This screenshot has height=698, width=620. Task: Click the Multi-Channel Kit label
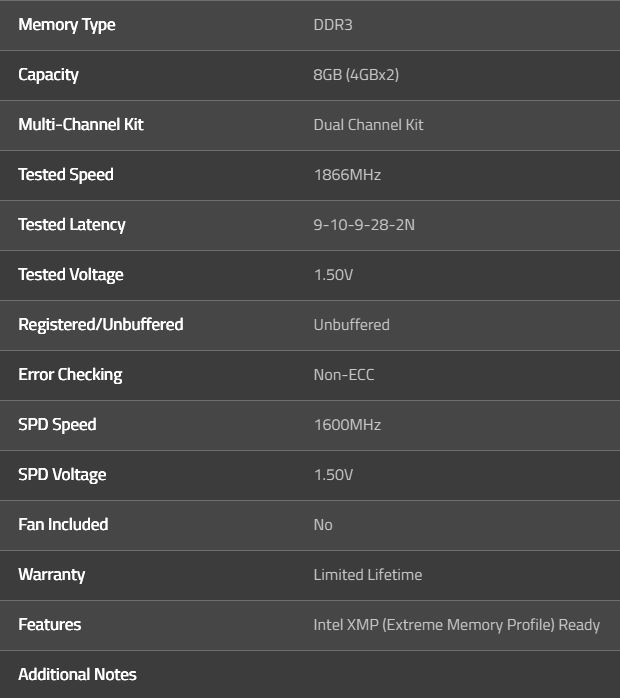coord(81,125)
